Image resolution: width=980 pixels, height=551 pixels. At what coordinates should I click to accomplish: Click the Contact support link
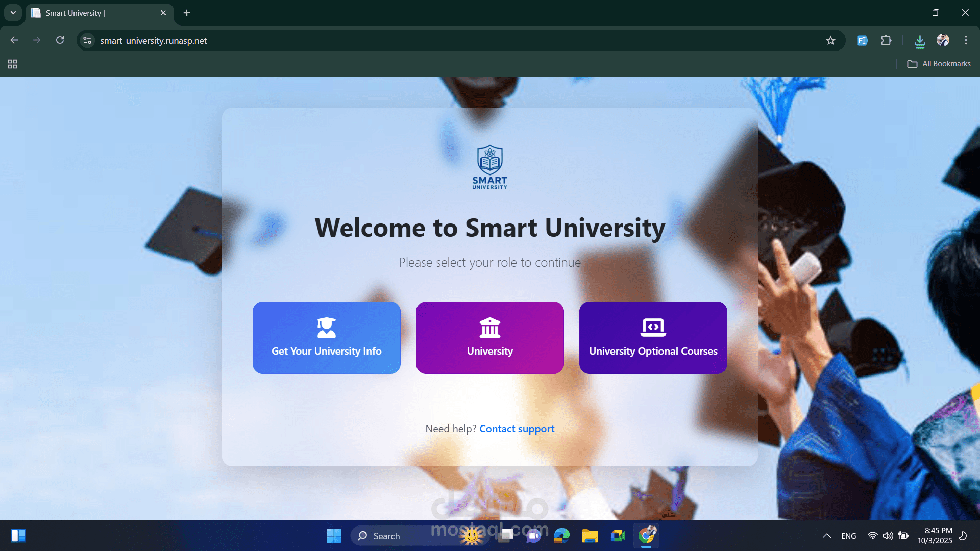517,429
